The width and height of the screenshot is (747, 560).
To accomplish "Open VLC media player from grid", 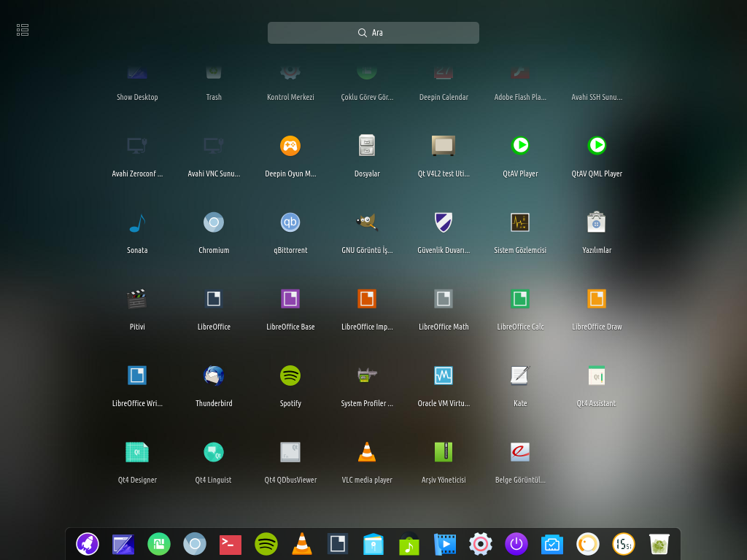I will tap(367, 452).
